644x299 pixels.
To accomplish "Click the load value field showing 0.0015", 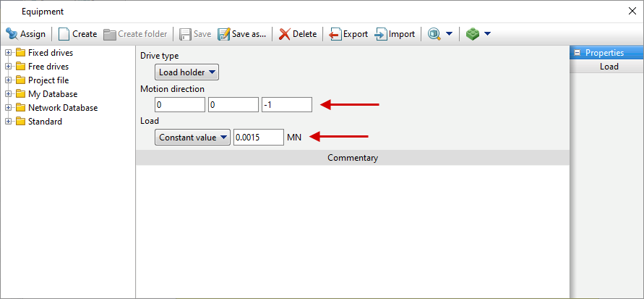I will coord(258,137).
